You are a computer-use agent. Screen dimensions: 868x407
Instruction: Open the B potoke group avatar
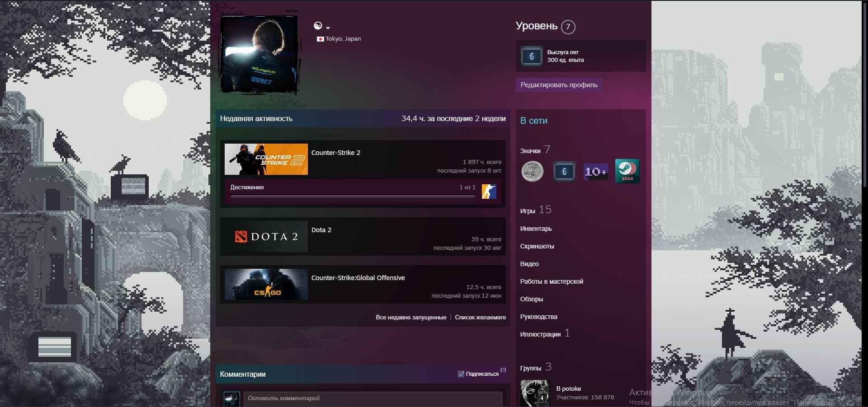click(535, 393)
